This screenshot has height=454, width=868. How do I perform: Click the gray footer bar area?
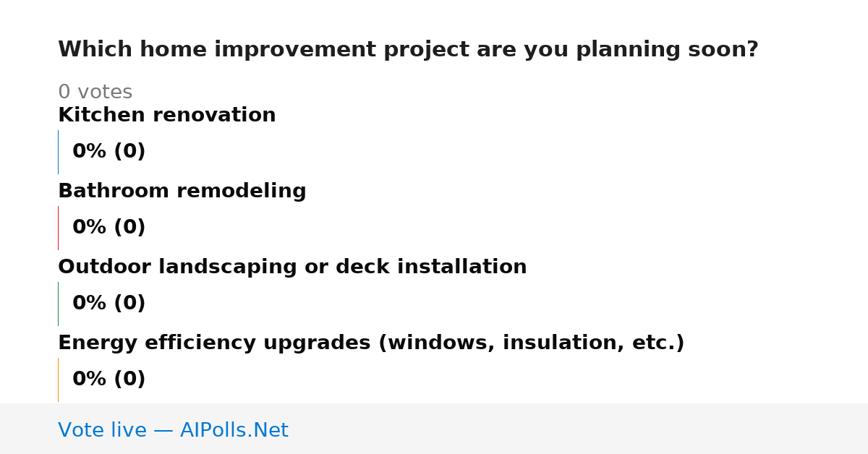click(434, 429)
